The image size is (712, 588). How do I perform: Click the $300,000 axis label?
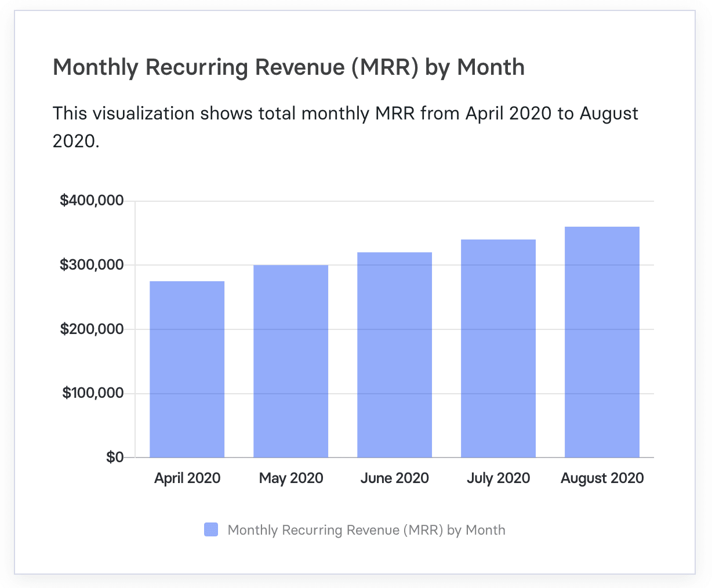tap(92, 265)
